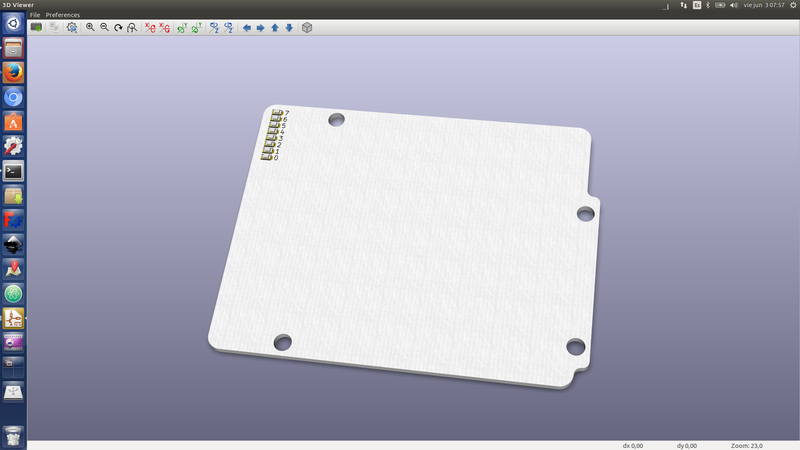Launch Firefox from the dock

click(x=13, y=73)
